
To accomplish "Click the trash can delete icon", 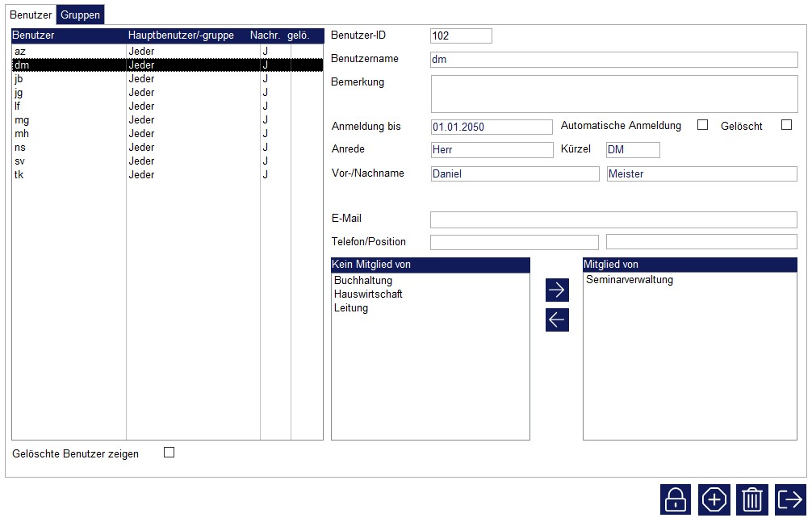I will tap(752, 500).
